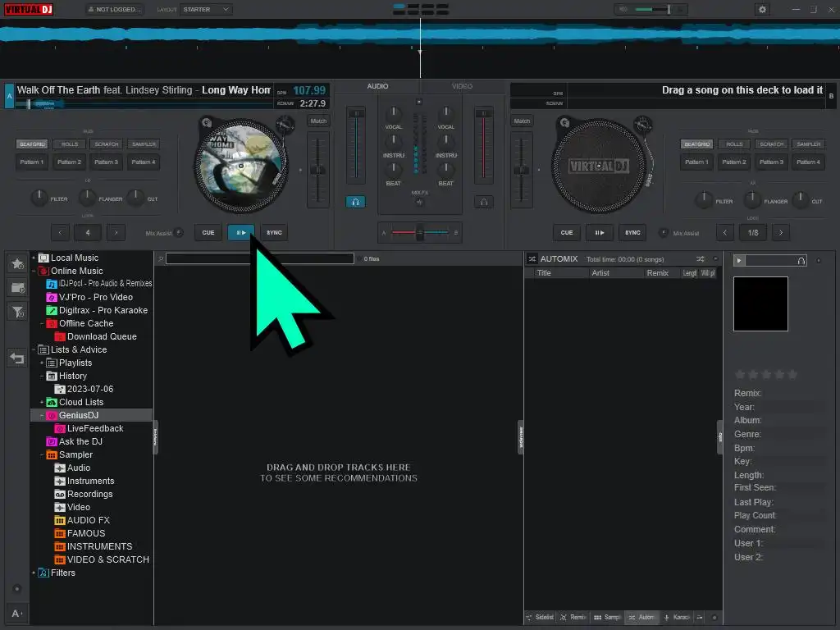Expand the Playlists tree node
The image size is (840, 630).
click(42, 363)
